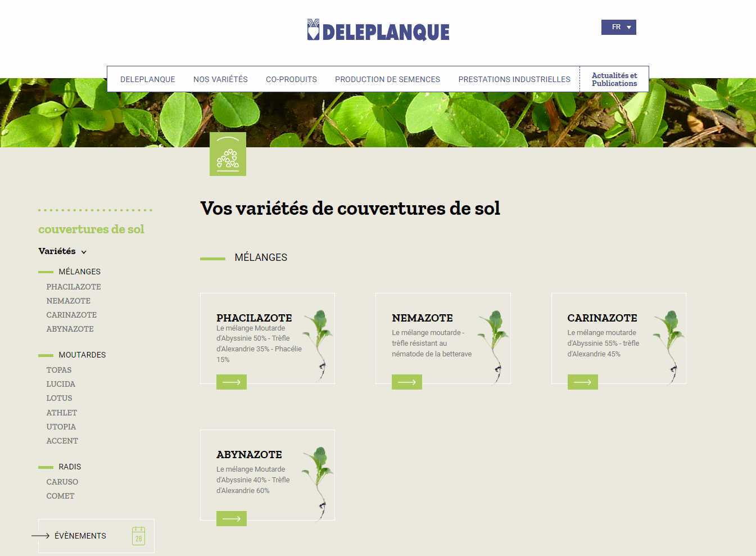Open NEMAZOTE in the sidebar list
Image resolution: width=756 pixels, height=556 pixels.
pyautogui.click(x=68, y=301)
